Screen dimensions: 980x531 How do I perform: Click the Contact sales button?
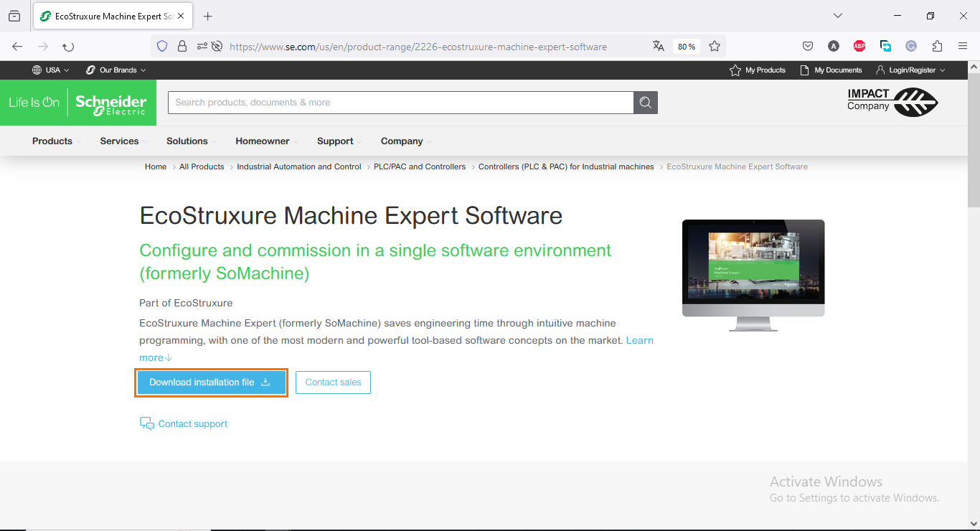pyautogui.click(x=333, y=382)
